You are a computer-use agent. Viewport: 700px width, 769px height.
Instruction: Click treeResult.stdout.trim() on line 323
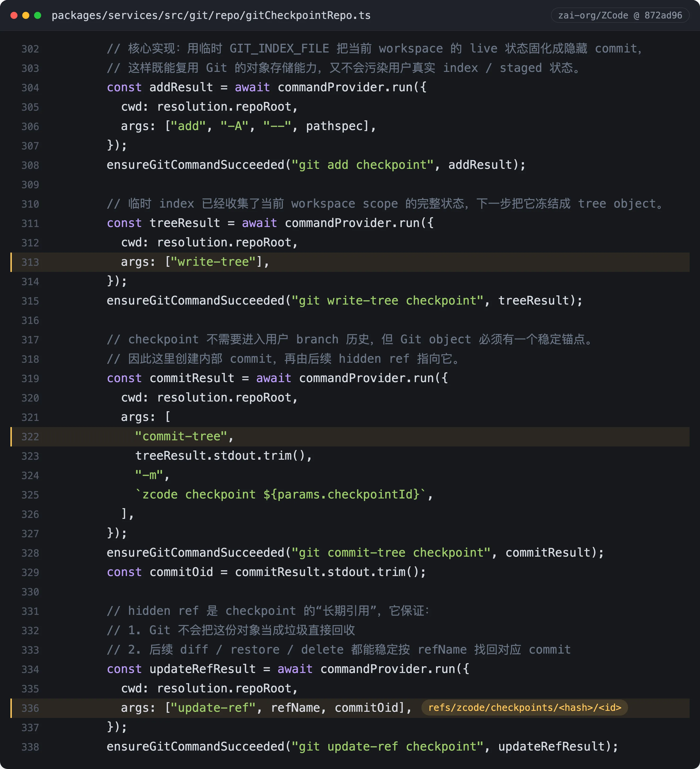220,455
